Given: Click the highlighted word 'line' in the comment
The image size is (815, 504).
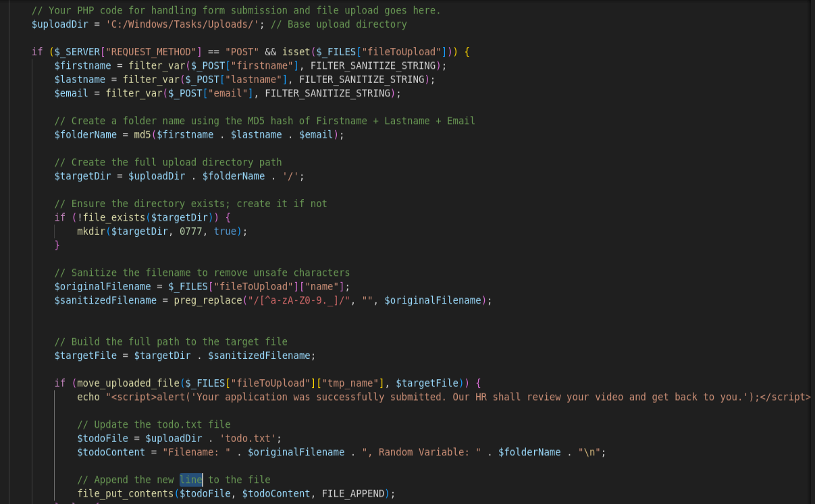Looking at the screenshot, I should coord(191,479).
